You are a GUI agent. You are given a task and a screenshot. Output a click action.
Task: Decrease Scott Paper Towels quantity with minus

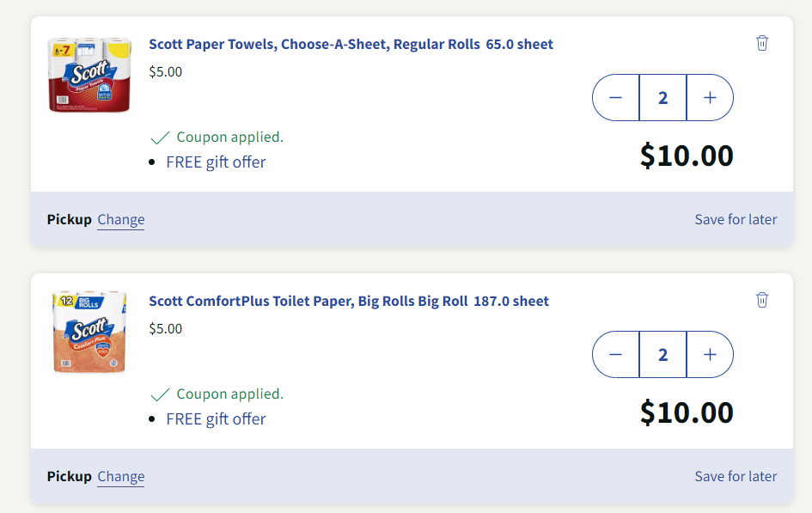pos(615,98)
